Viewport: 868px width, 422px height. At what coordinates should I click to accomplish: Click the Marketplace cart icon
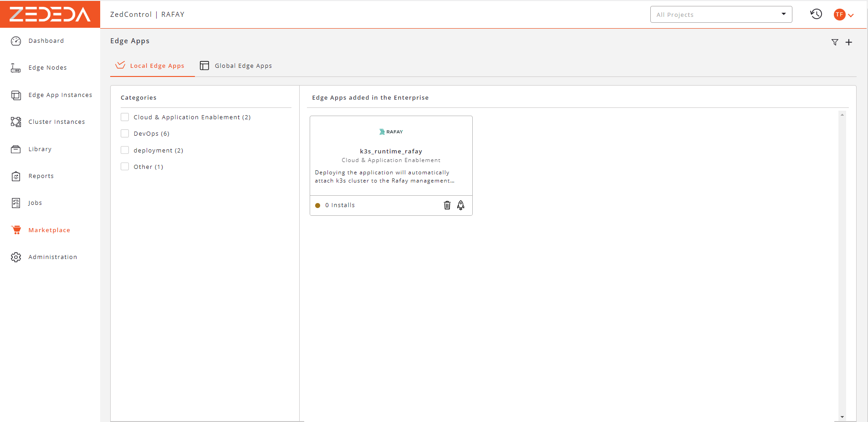click(16, 230)
